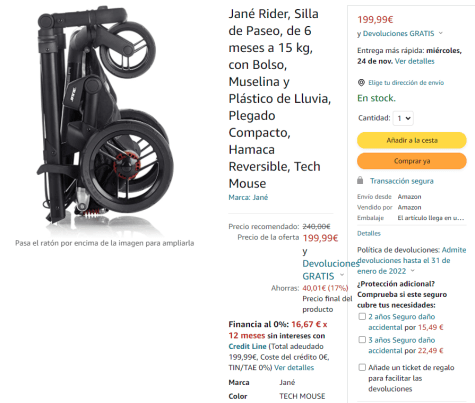475x403 pixels.
Task: Click the Comprar ya button
Action: point(412,161)
